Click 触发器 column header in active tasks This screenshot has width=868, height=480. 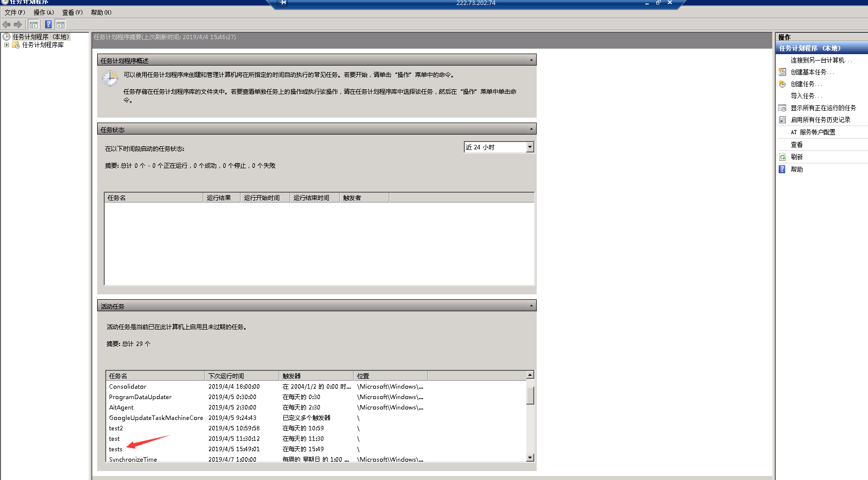click(x=316, y=376)
